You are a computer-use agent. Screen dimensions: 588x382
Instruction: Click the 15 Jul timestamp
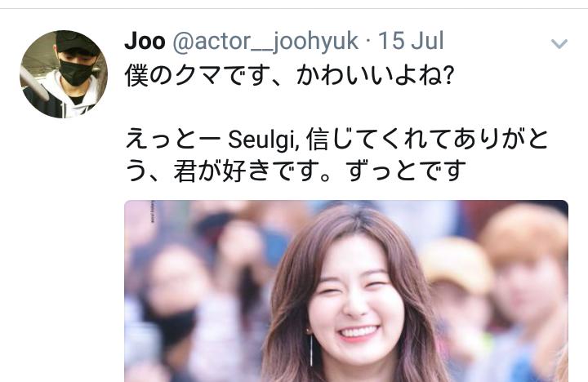coord(411,41)
